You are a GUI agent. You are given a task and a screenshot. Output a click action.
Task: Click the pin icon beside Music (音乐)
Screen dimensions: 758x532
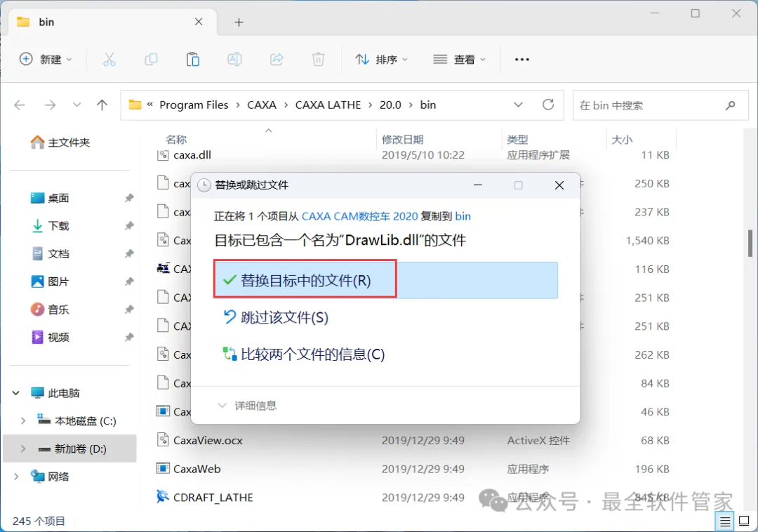(x=129, y=310)
